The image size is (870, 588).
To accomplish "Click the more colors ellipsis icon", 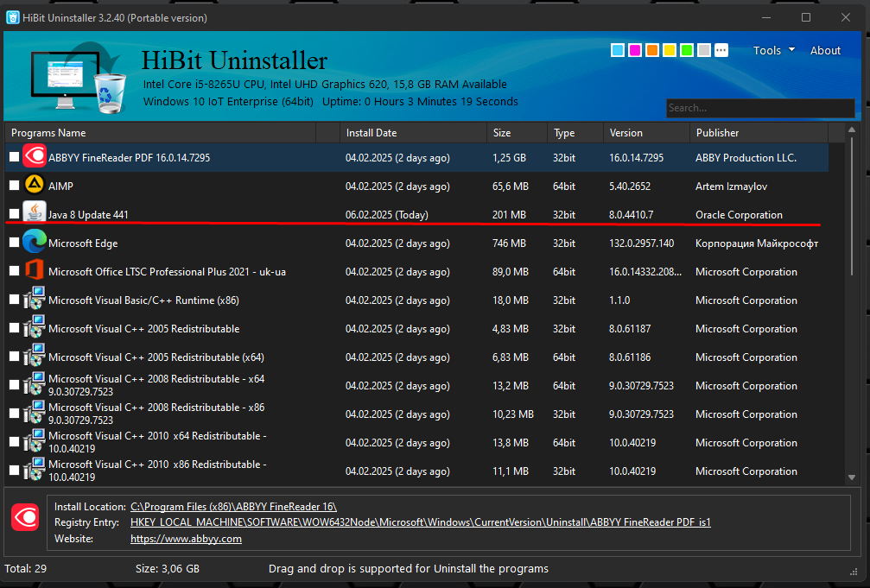I will (x=721, y=50).
